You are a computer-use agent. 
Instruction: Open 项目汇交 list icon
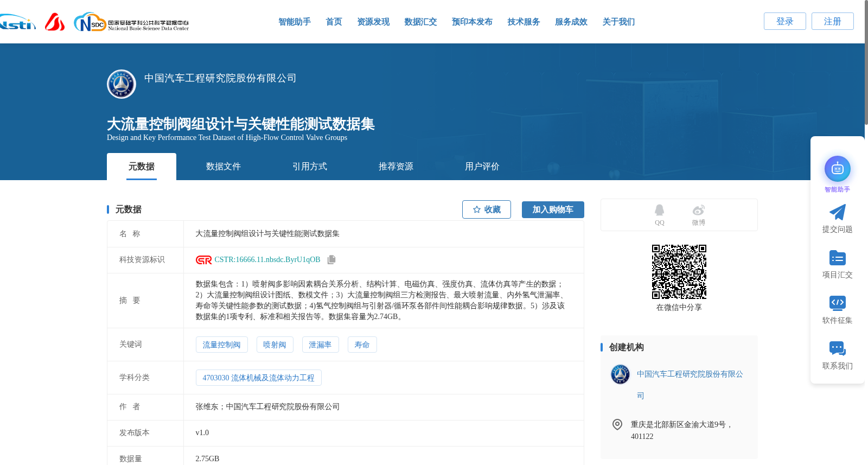[838, 258]
